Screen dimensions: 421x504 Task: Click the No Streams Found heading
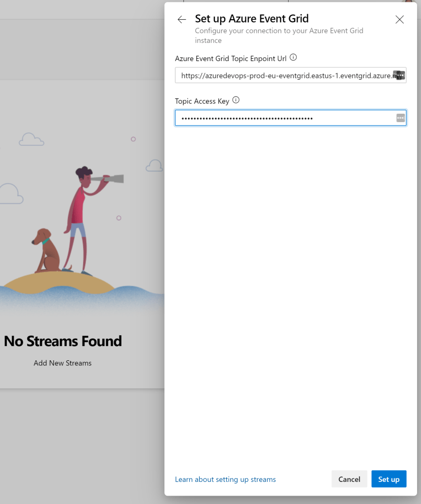pyautogui.click(x=62, y=341)
